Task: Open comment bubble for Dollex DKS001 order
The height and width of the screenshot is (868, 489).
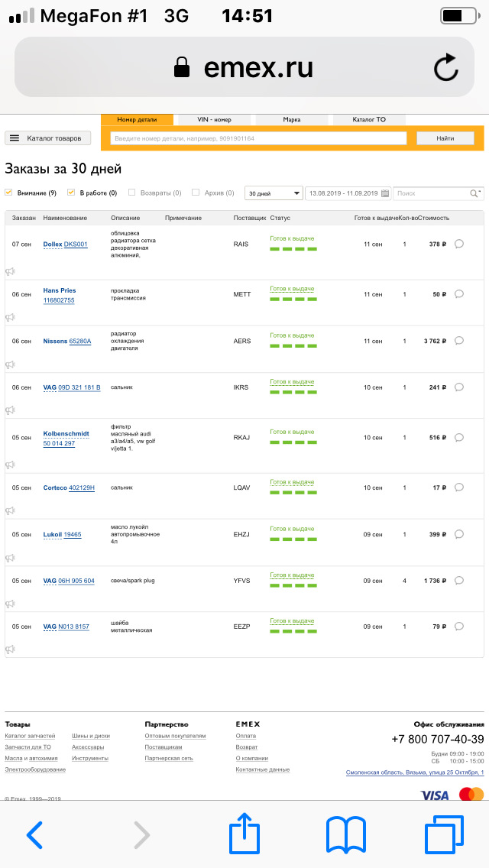Action: point(458,245)
